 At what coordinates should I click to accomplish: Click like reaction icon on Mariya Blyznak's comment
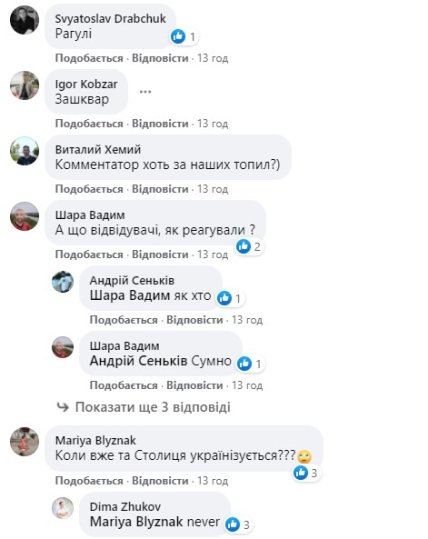tap(301, 473)
